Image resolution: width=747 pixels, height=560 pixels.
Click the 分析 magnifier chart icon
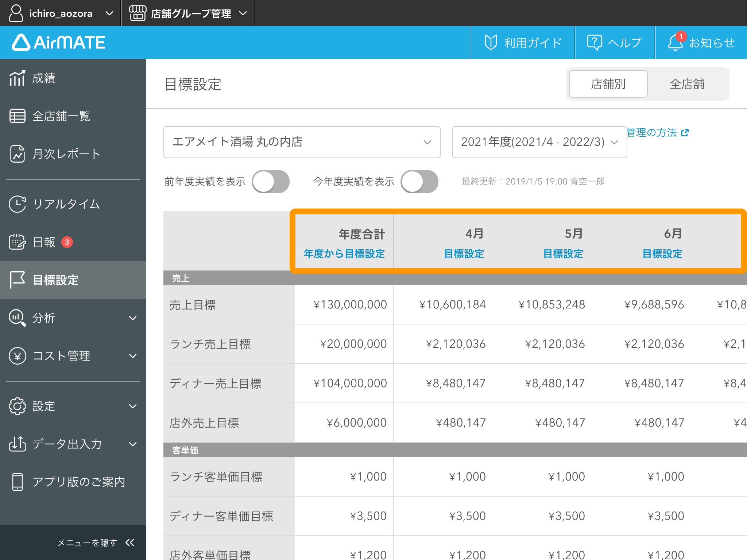[x=17, y=318]
